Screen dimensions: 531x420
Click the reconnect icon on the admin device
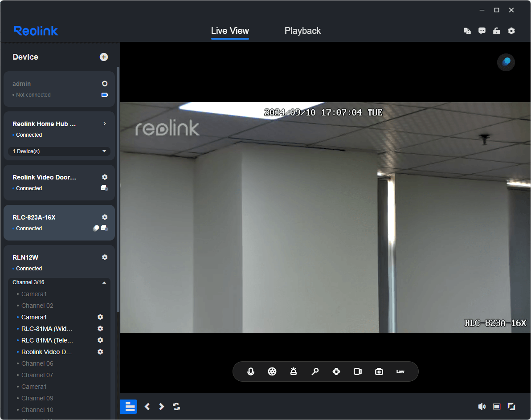pos(105,84)
